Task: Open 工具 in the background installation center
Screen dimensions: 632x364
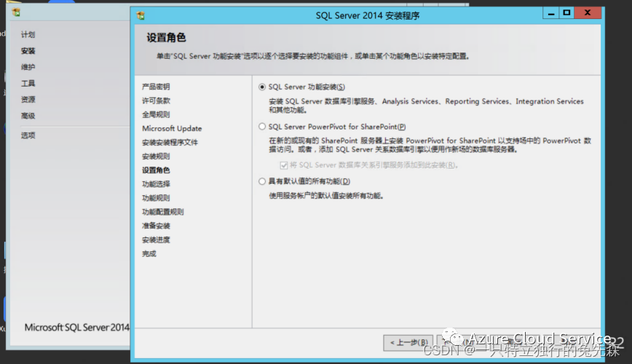Action: (x=28, y=84)
